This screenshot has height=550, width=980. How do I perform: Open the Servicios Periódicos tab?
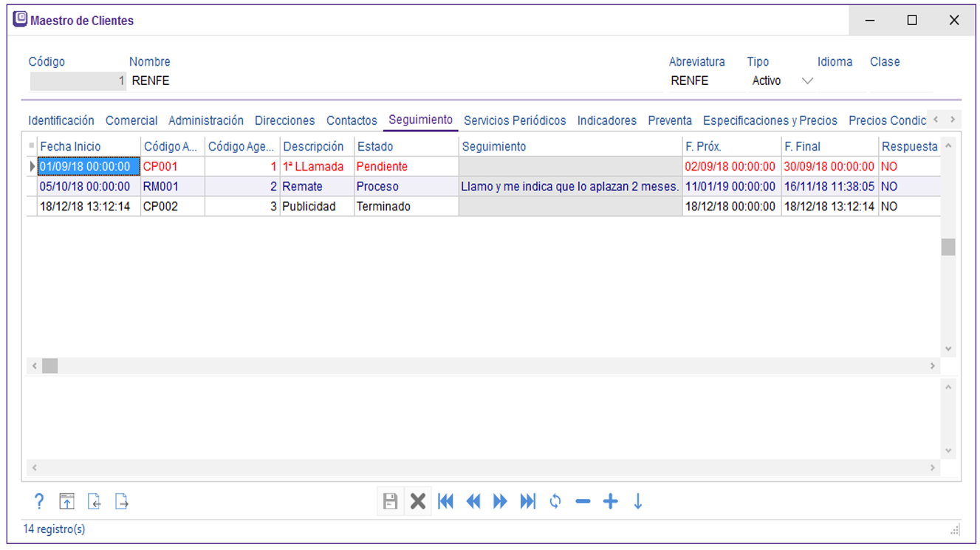[x=515, y=120]
